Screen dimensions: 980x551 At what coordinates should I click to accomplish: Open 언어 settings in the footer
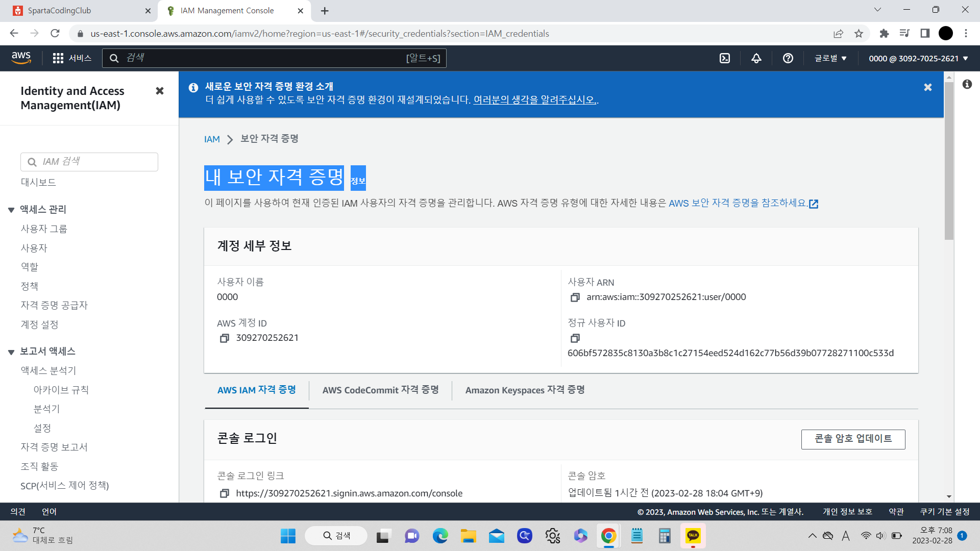(49, 512)
